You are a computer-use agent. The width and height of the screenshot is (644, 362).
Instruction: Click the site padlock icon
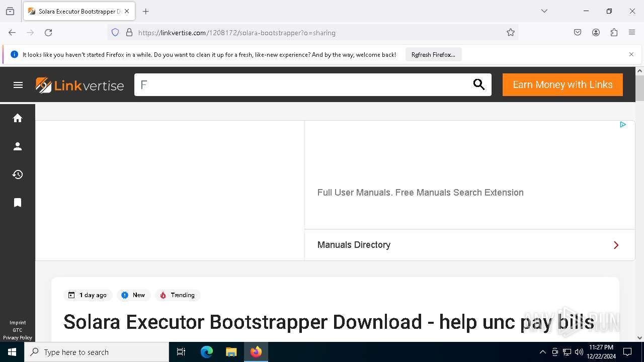(129, 33)
